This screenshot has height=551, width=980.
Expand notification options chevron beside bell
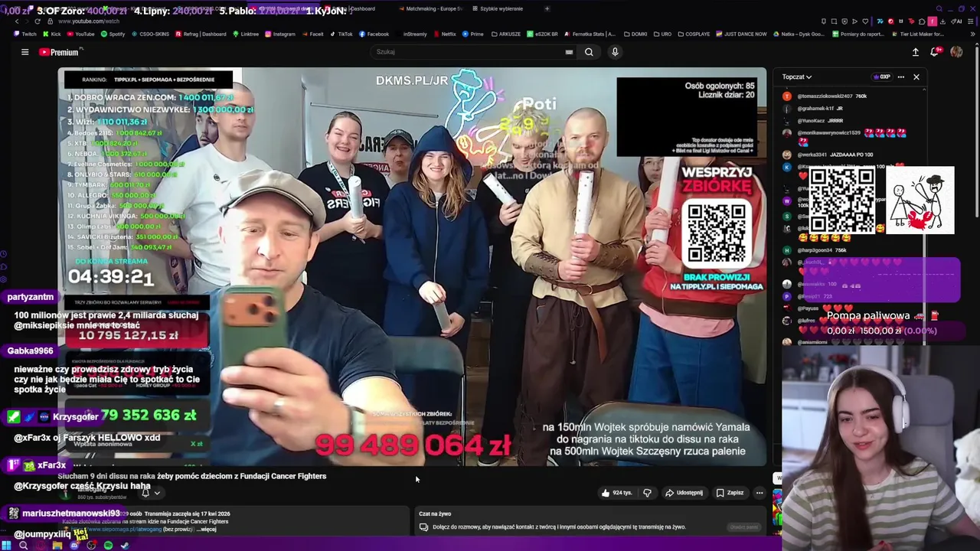tap(157, 493)
